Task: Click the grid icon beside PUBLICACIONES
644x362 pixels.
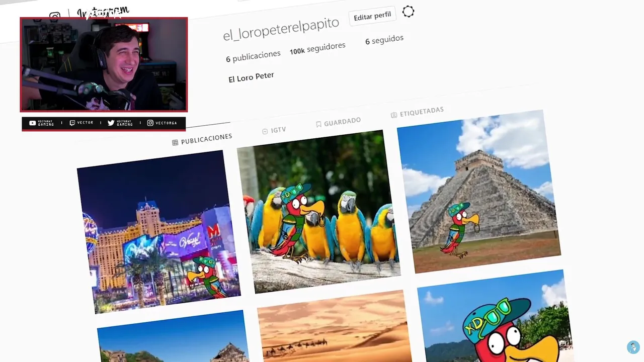Action: click(x=175, y=143)
